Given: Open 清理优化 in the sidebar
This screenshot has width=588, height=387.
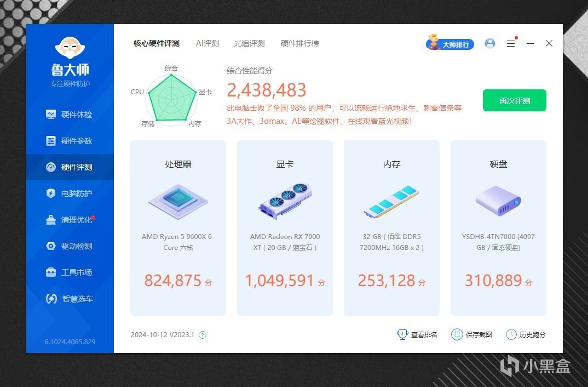Looking at the screenshot, I should (70, 220).
